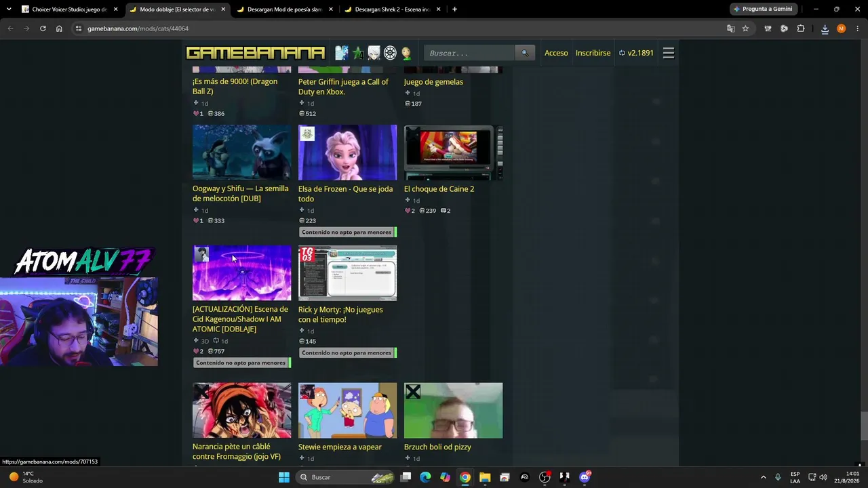
Task: Open the Cid Kagenou I AM ATOMIC thumbnail
Action: 241,273
